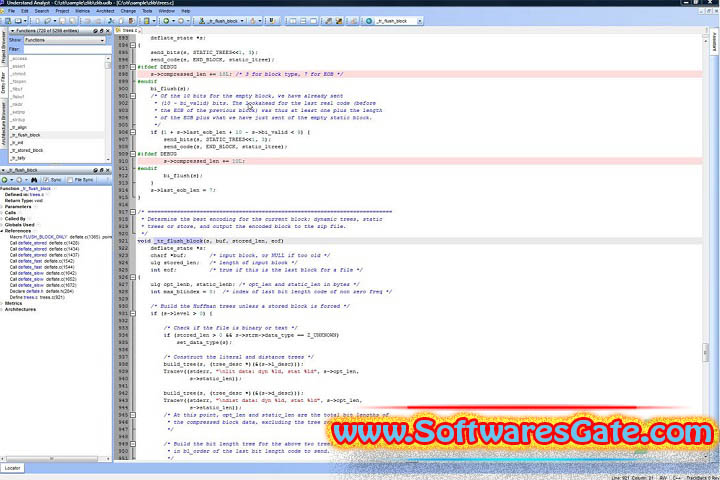Float the Functions panel via its undock icon
The width and height of the screenshot is (720, 480).
(x=101, y=31)
